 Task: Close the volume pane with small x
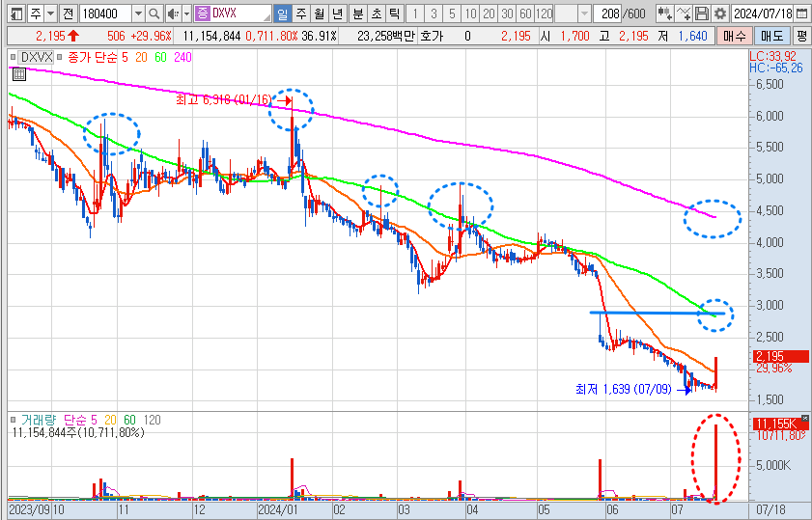804,418
